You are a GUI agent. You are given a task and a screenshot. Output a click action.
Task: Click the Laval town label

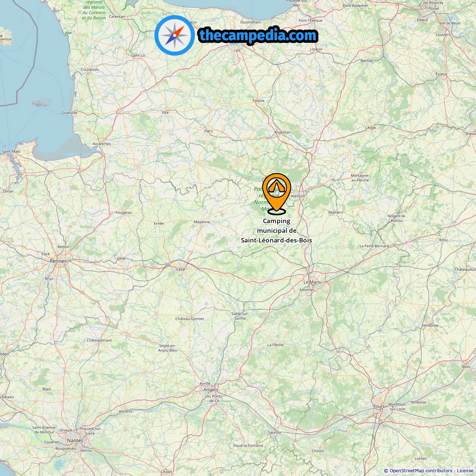coord(181,269)
